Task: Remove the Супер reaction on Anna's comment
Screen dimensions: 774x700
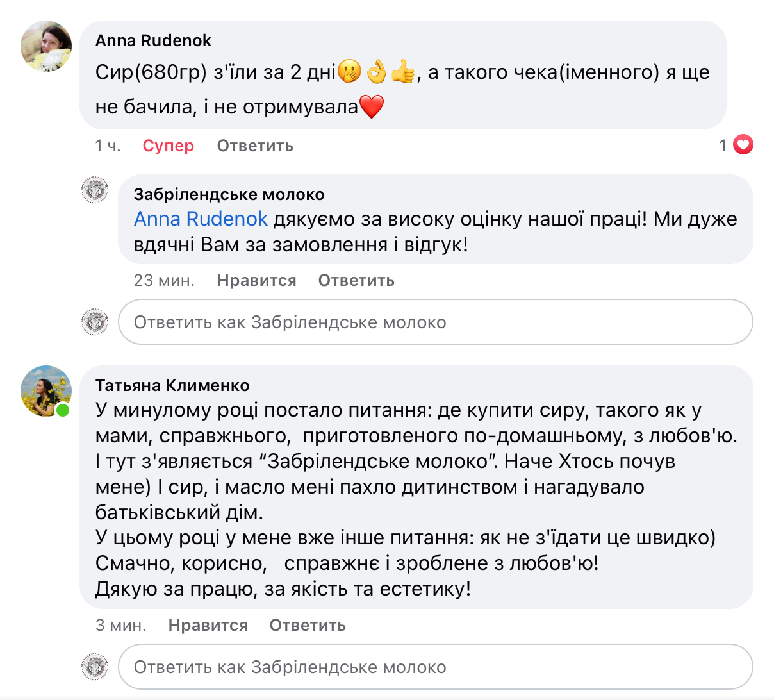Action: pyautogui.click(x=168, y=146)
